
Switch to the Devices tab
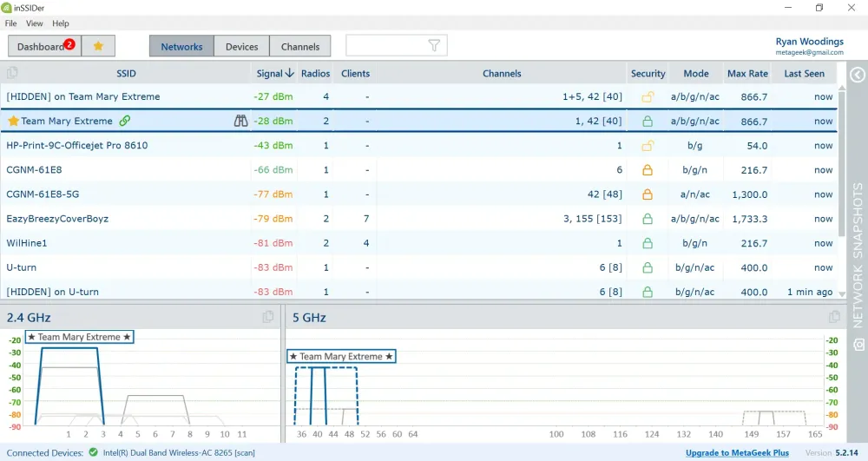click(241, 47)
